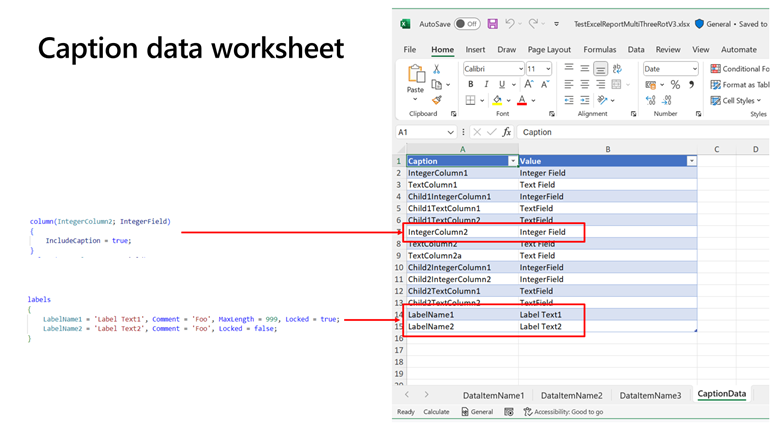Click the Redo arrow
Screen dimensions: 780x440
click(533, 23)
